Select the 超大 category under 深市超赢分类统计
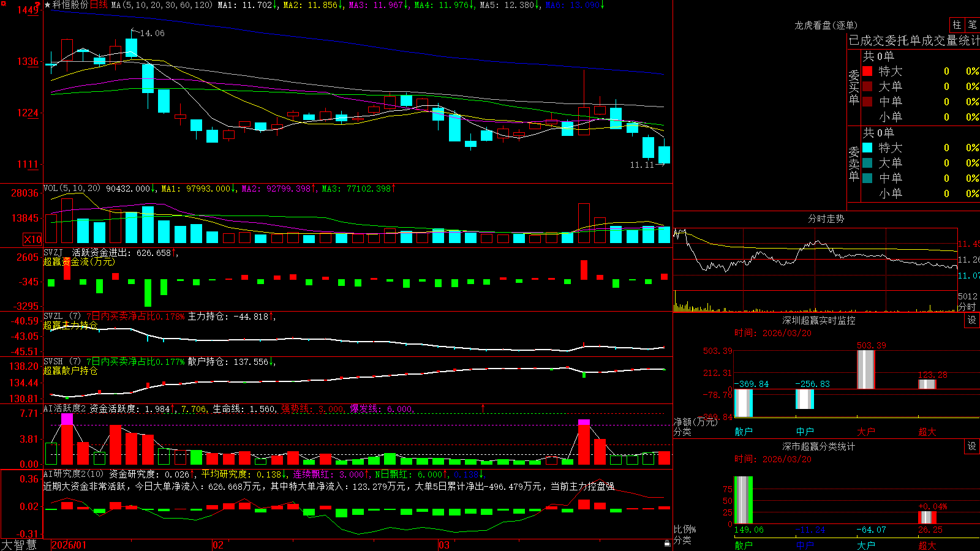Viewport: 980px width, 551px height. coord(927,545)
